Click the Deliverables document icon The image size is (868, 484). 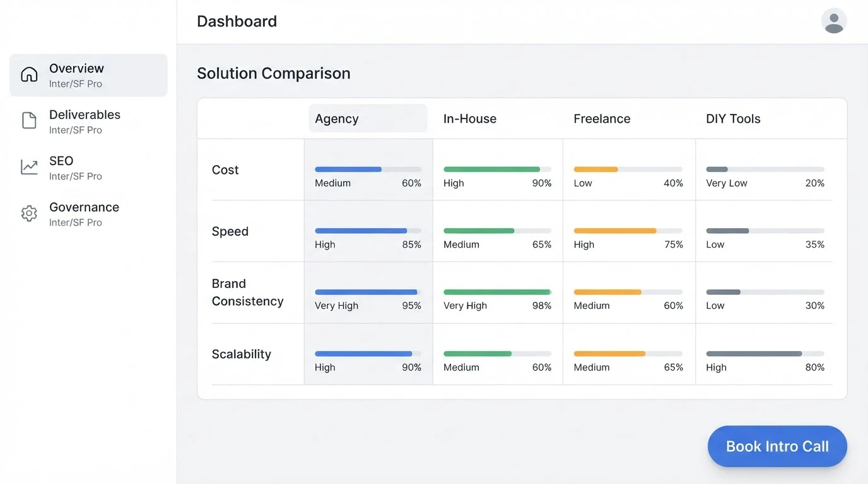29,120
